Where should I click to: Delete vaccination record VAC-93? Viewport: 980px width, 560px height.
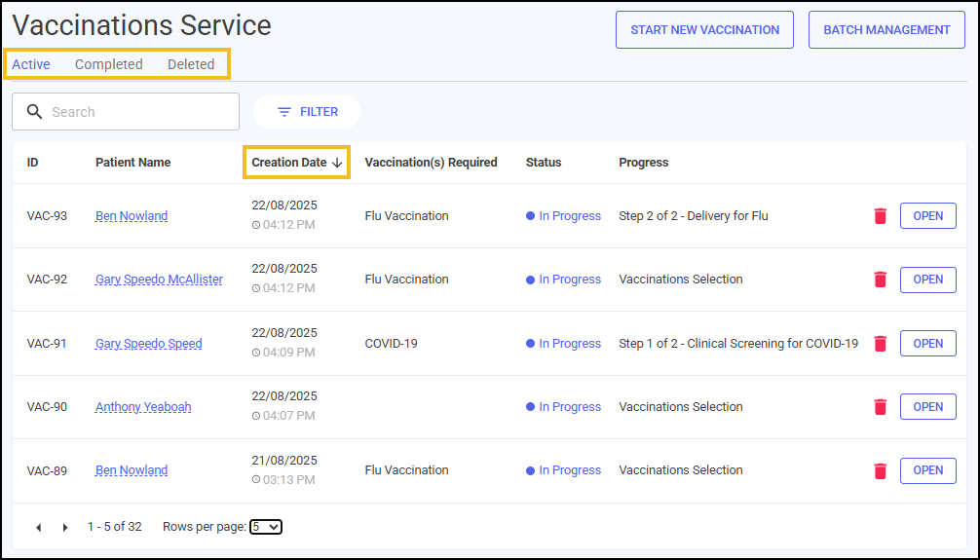point(880,216)
